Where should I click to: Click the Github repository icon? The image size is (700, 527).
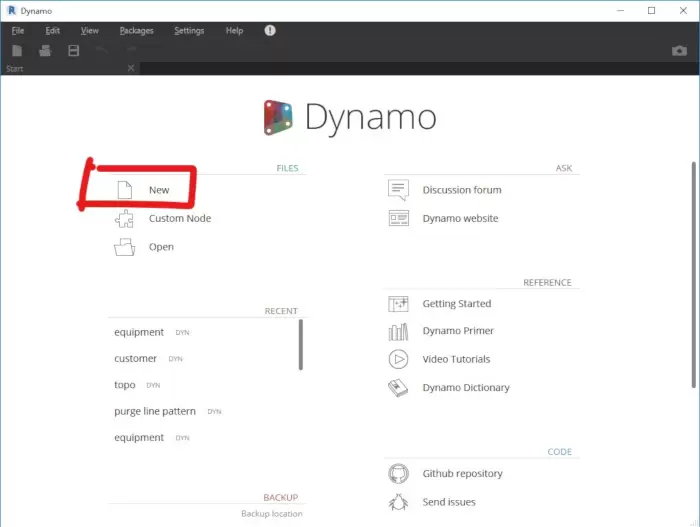click(398, 474)
